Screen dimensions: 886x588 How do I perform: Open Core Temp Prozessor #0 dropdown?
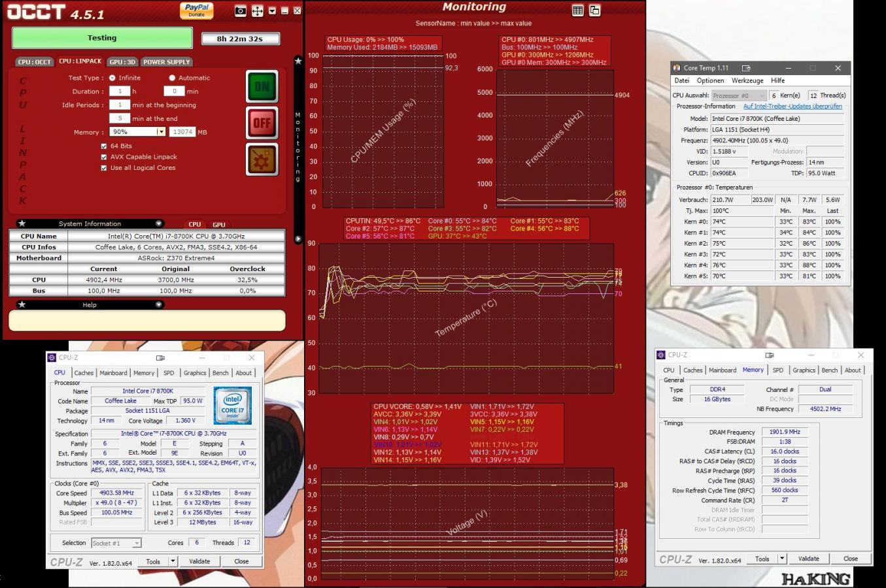[x=739, y=95]
